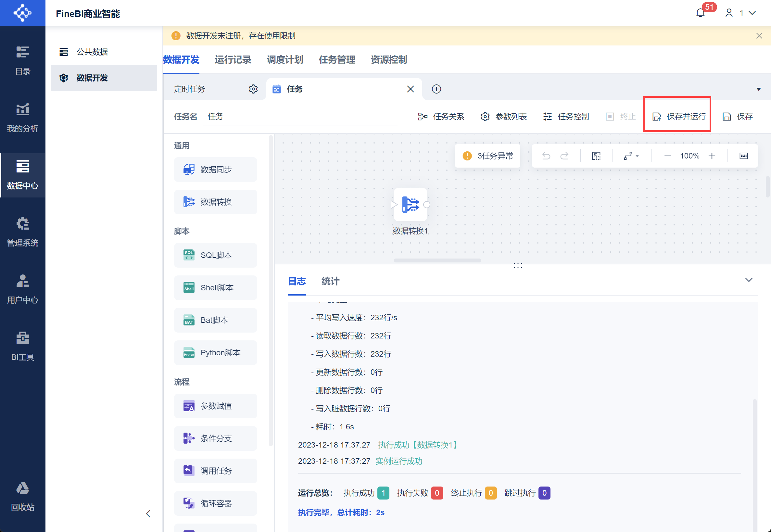This screenshot has height=532, width=771.
Task: Add new tab with plus icon
Action: [x=436, y=89]
